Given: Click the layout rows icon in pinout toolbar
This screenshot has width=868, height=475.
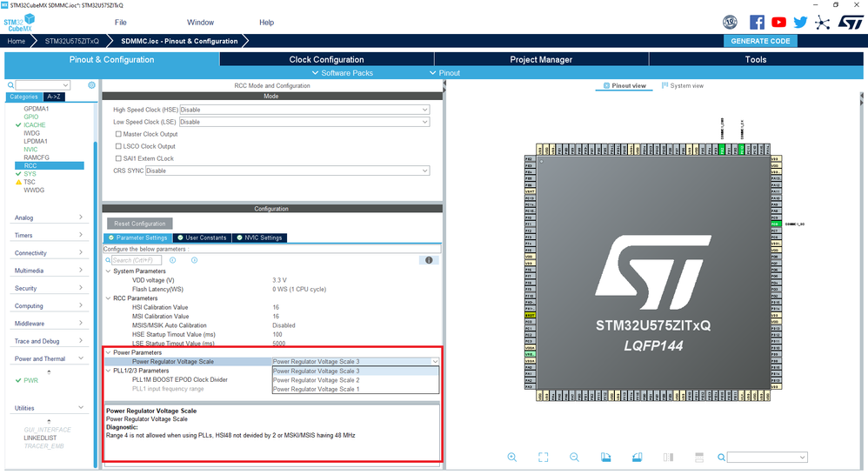Looking at the screenshot, I should tap(699, 457).
